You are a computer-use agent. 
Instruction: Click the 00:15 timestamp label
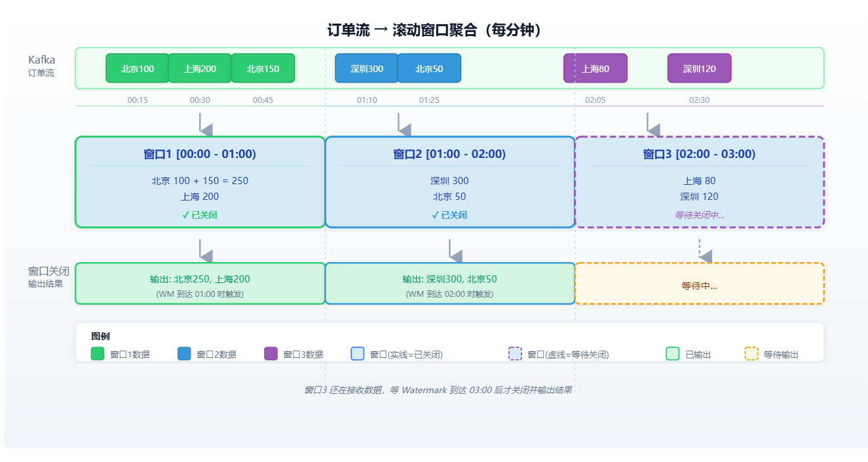pyautogui.click(x=138, y=100)
